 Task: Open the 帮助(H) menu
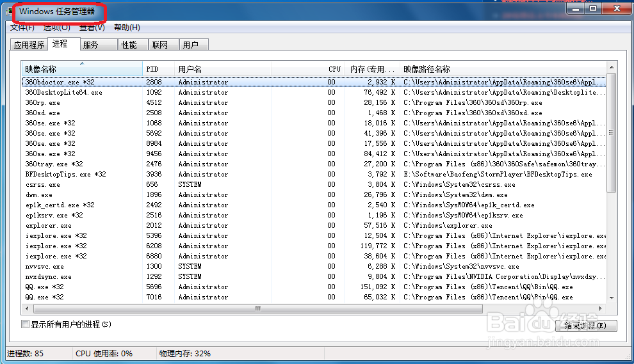click(x=127, y=28)
